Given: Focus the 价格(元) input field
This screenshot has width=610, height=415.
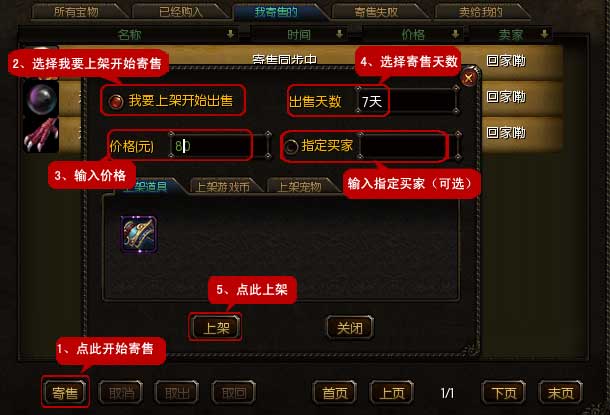Looking at the screenshot, I should tap(219, 146).
